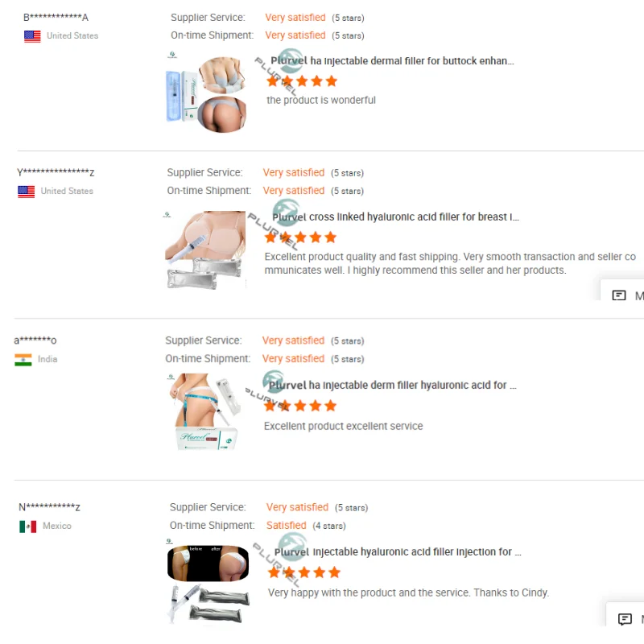Click the breast filler syringe product thumbnail
Viewport: 644px width, 644px height.
[x=205, y=250]
